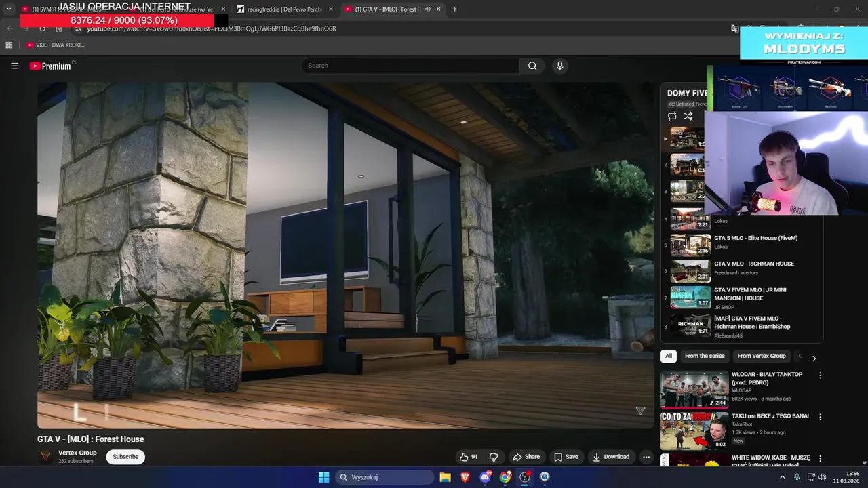Open thumbnail of the 2:16 Elite House video

pyautogui.click(x=690, y=245)
